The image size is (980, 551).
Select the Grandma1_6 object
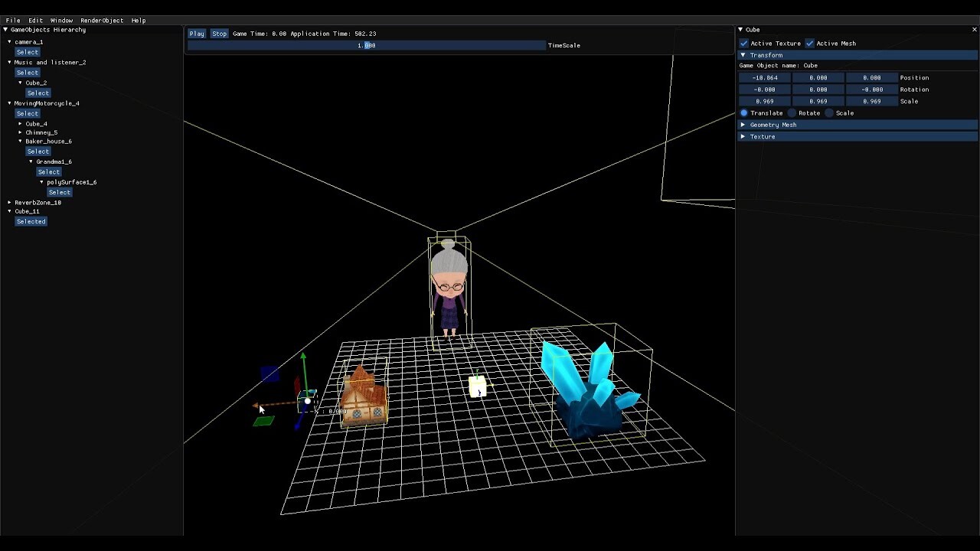[x=48, y=171]
